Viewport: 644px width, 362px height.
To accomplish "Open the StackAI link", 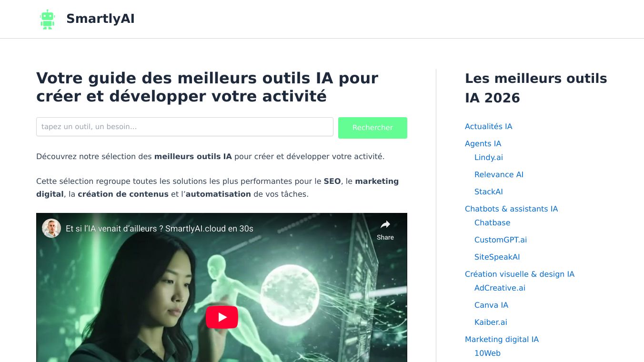I will (489, 191).
